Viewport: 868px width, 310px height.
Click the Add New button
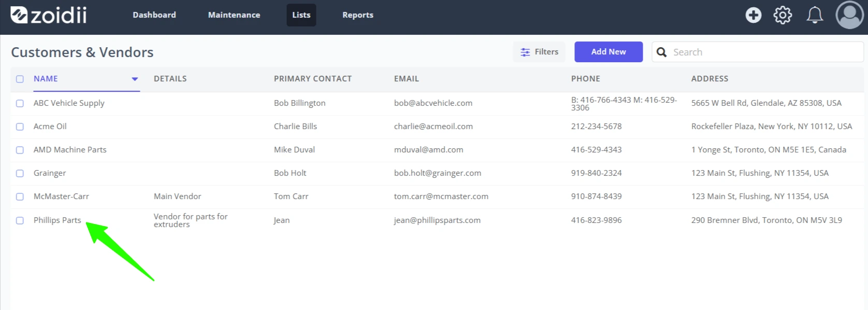coord(609,52)
